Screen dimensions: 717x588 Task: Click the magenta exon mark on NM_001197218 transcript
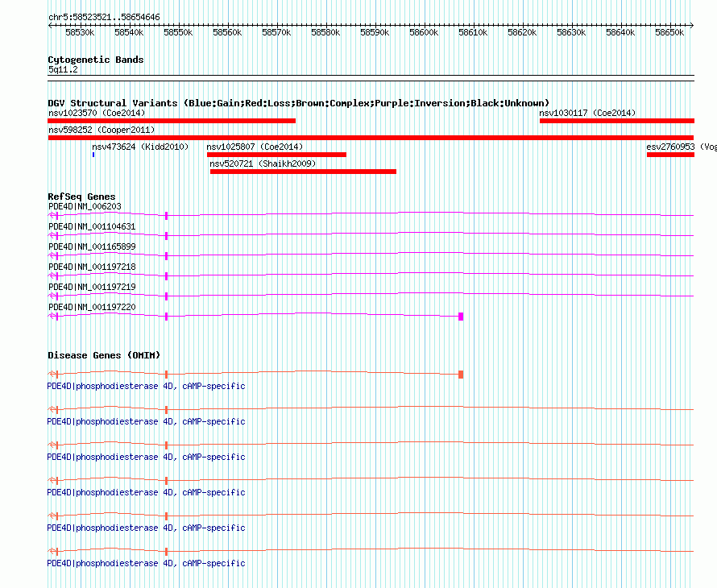point(167,276)
